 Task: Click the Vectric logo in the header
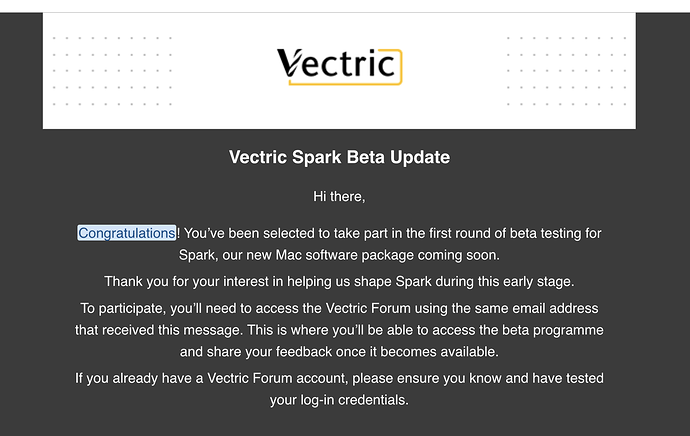click(339, 66)
